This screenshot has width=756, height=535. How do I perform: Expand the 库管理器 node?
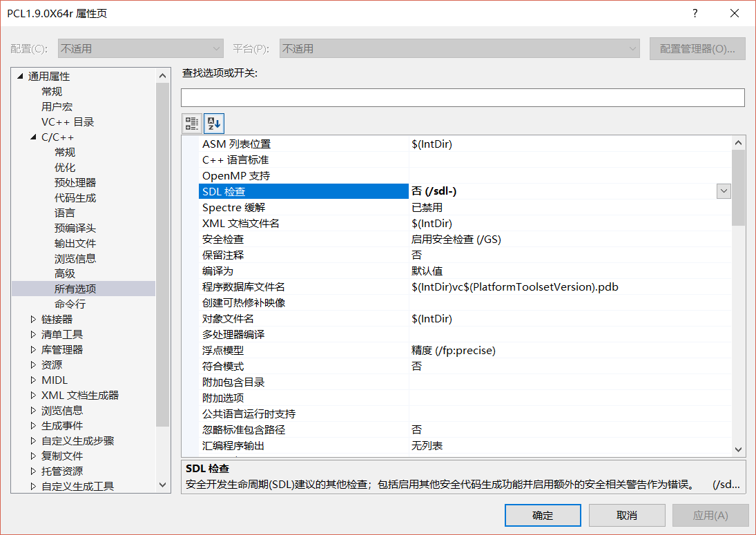tap(33, 349)
